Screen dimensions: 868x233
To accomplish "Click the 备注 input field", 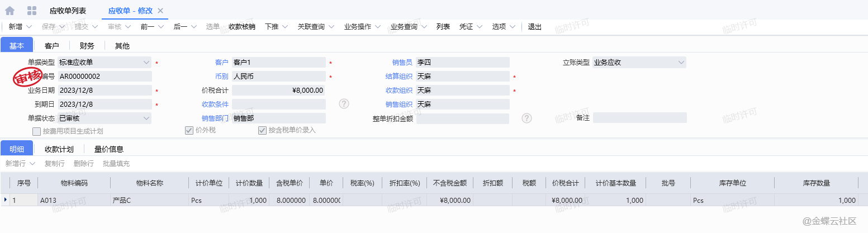I will [x=639, y=118].
